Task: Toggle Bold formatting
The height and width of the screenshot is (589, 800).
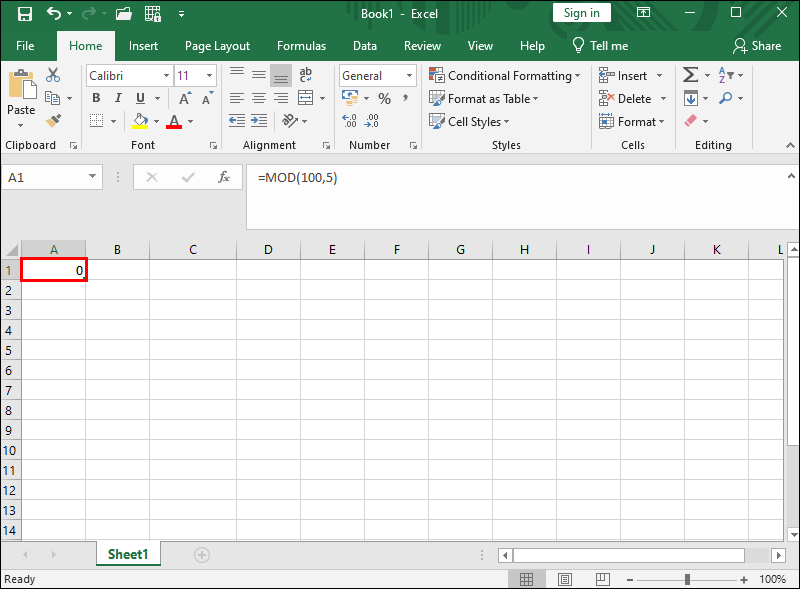Action: [x=96, y=98]
